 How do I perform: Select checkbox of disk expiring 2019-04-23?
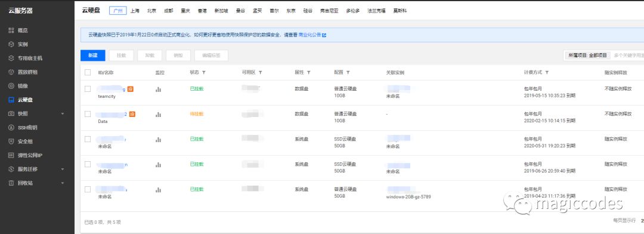(x=88, y=189)
